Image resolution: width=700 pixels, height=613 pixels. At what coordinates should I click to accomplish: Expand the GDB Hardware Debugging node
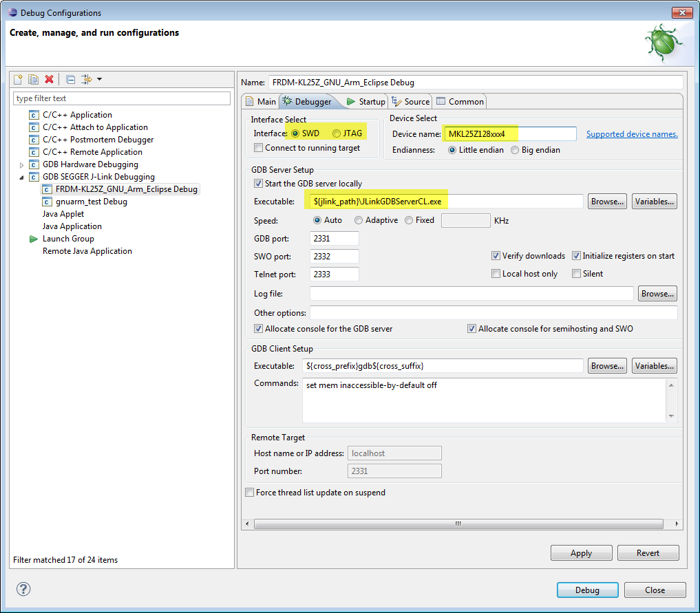[x=22, y=165]
